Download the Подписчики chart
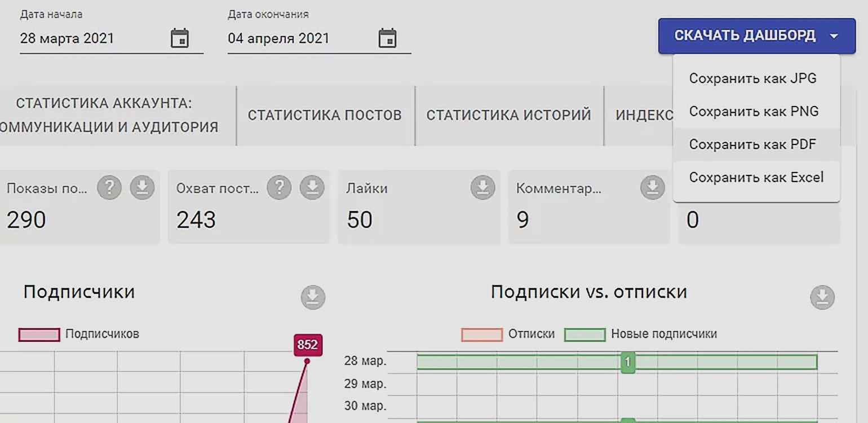Image resolution: width=868 pixels, height=423 pixels. click(x=313, y=297)
